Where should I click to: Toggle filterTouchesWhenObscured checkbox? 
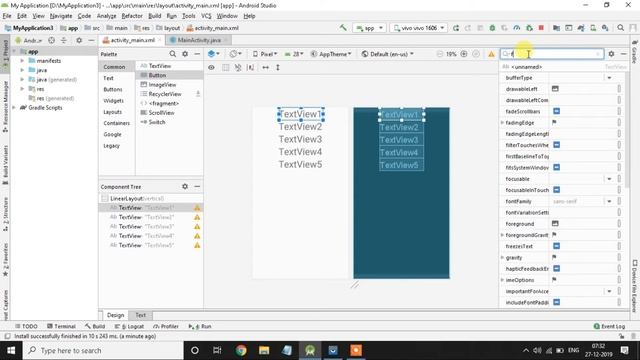(556, 145)
